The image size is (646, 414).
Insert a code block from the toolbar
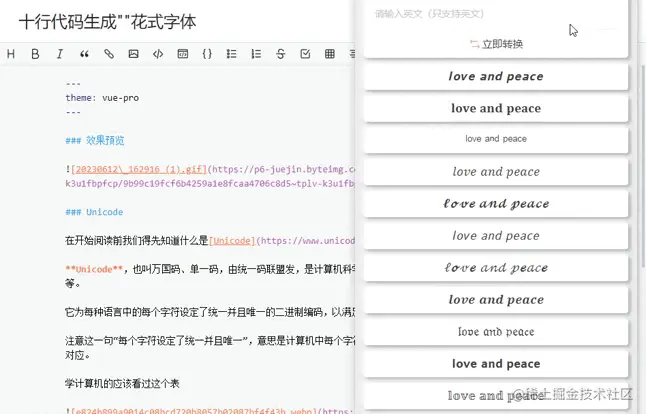tap(183, 54)
